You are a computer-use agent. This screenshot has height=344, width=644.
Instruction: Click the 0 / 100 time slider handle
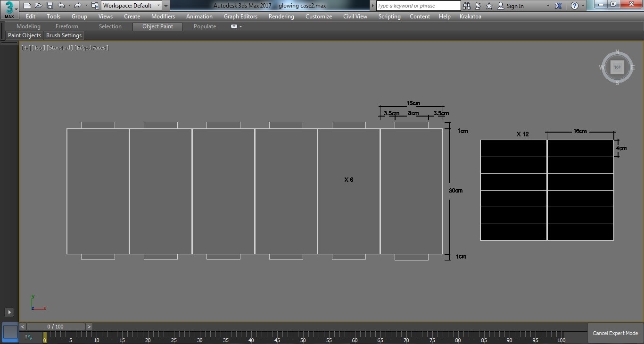tap(56, 327)
